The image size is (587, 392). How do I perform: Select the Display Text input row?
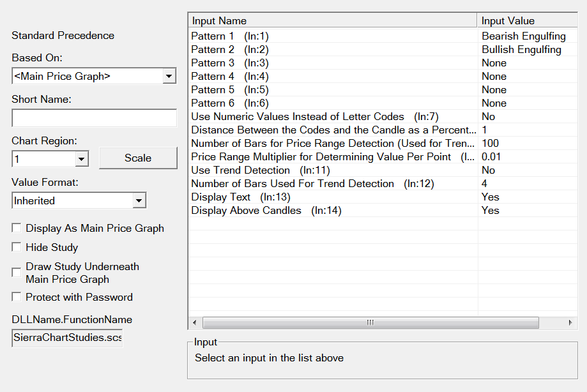pyautogui.click(x=332, y=197)
